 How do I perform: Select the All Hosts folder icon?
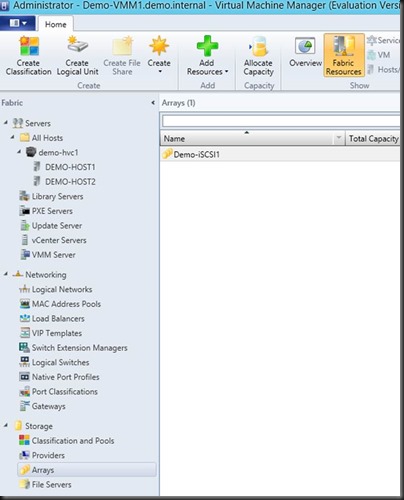25,138
